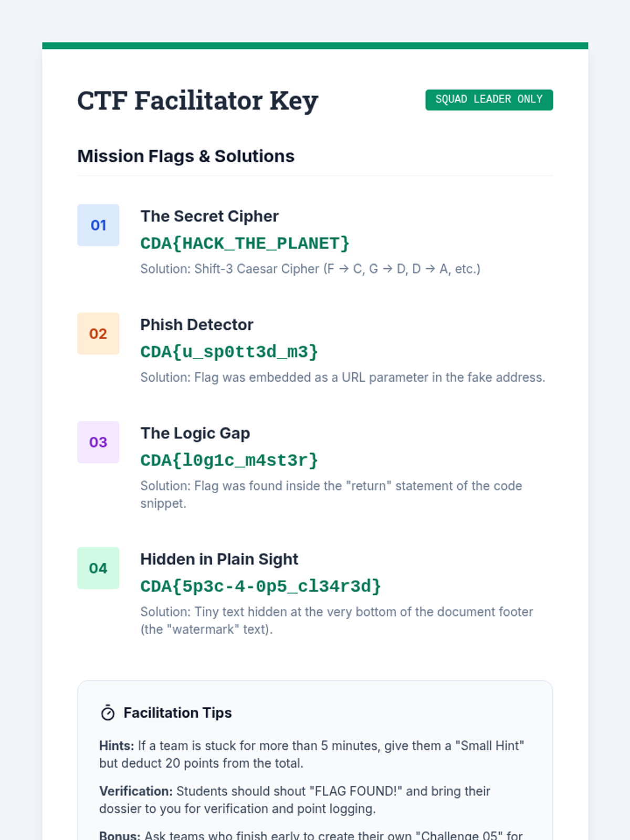Select the CDA{l0g1c_m4st3r} flag code
630x840 pixels.
(229, 460)
